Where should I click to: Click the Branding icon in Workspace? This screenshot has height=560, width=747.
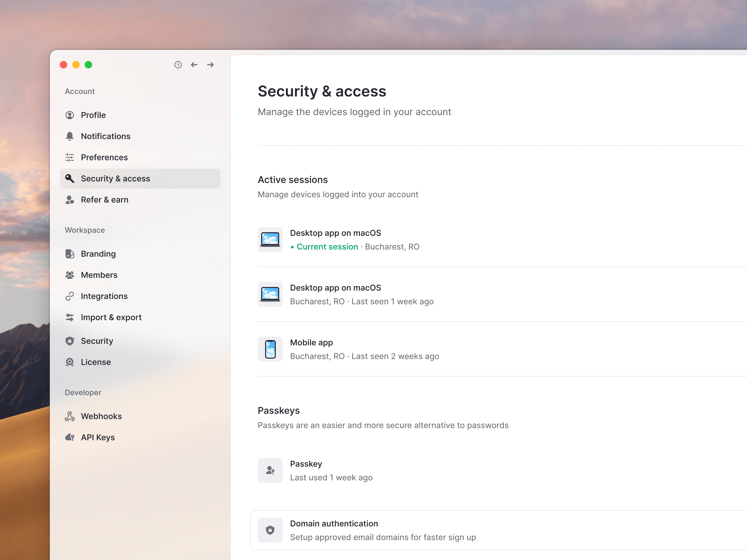coord(70,254)
